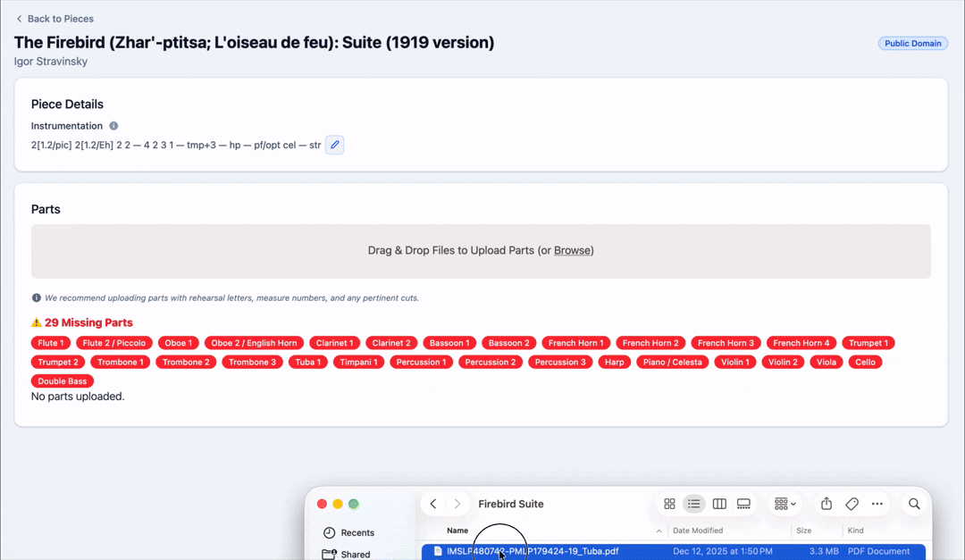
Task: Open Recents in Finder sidebar
Action: (349, 533)
